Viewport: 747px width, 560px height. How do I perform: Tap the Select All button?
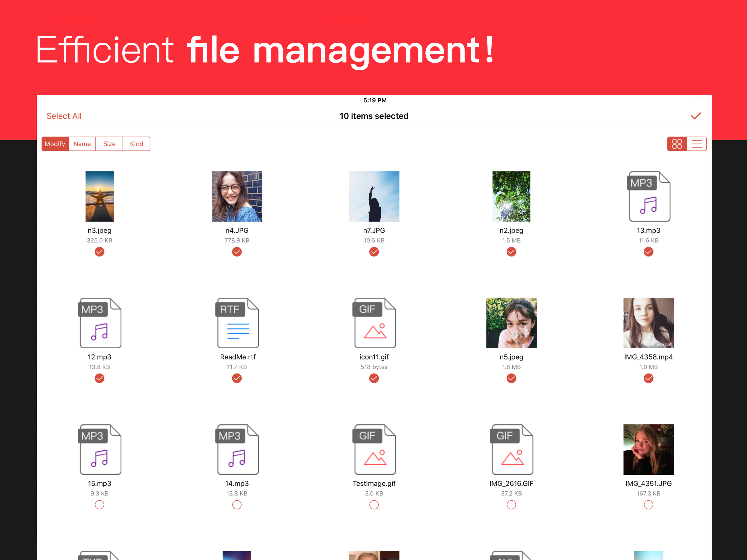64,116
